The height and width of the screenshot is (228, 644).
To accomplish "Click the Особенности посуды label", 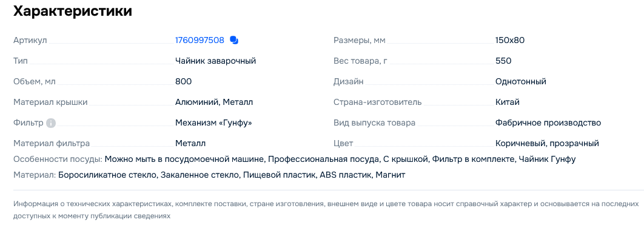I will tap(58, 159).
